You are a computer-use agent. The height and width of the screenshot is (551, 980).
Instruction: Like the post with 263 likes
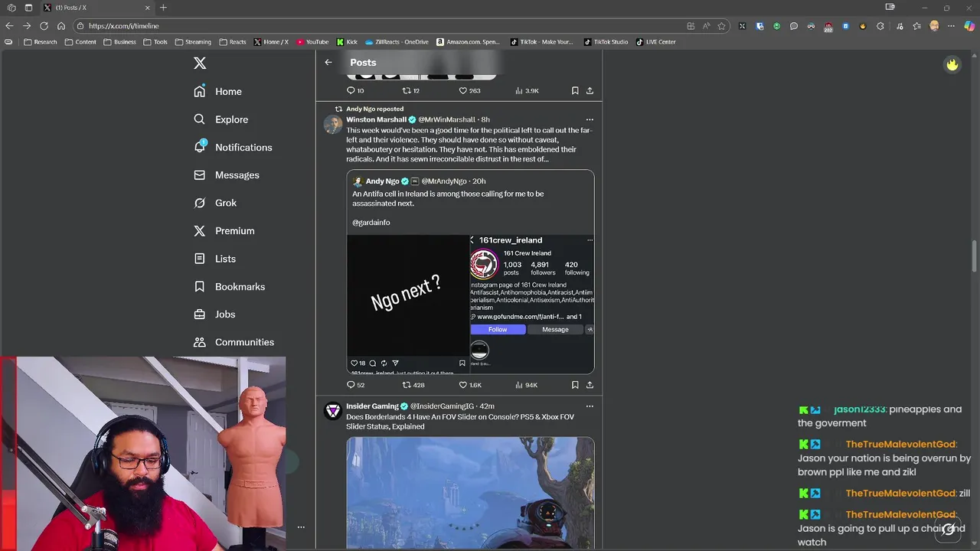pos(469,90)
